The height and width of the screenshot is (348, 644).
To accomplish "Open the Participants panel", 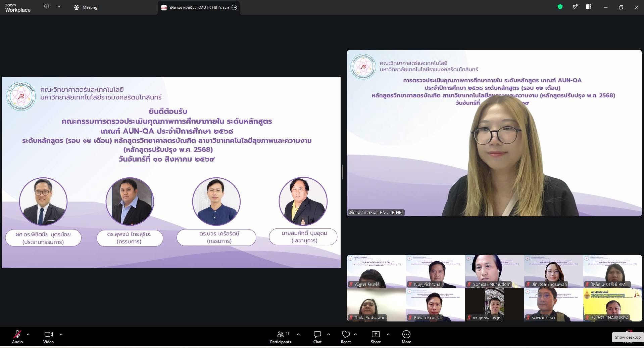I will (x=281, y=337).
